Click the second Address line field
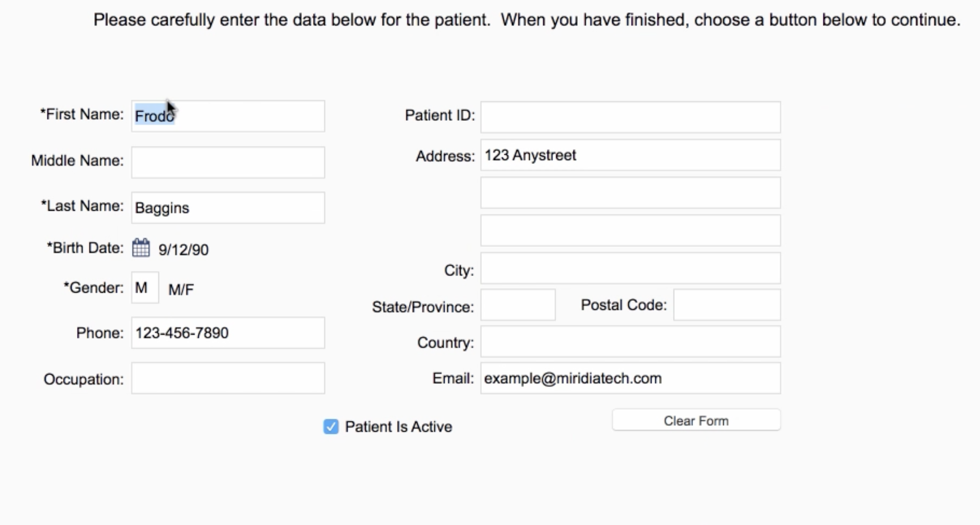Viewport: 980px width, 525px height. coord(630,193)
